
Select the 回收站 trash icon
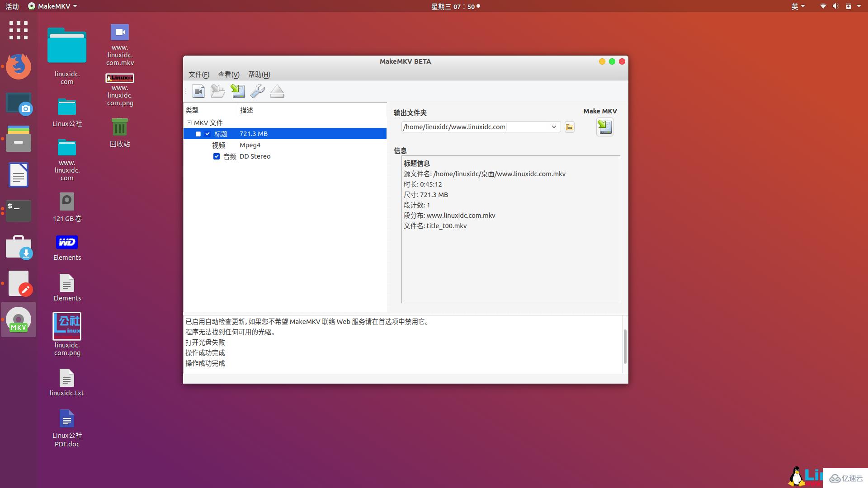[x=120, y=132]
